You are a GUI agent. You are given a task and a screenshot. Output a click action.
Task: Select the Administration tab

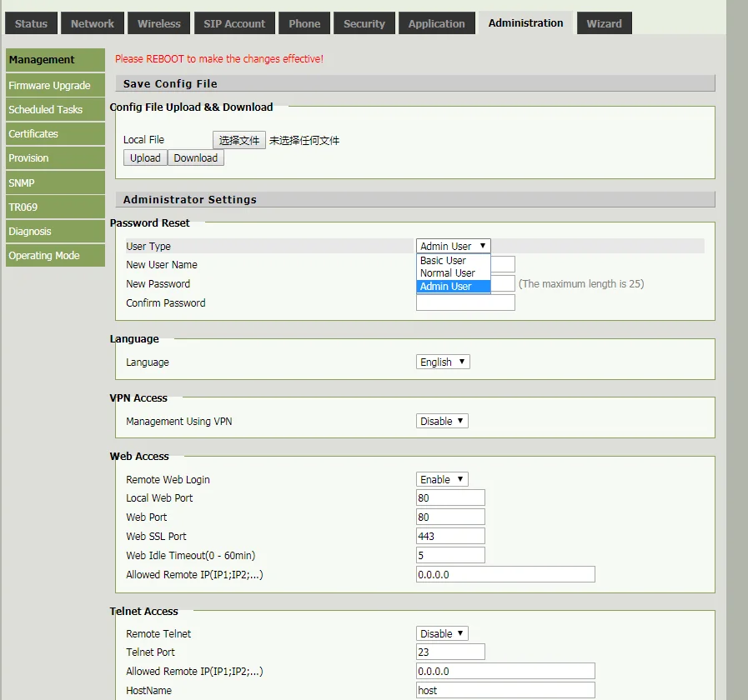[525, 22]
